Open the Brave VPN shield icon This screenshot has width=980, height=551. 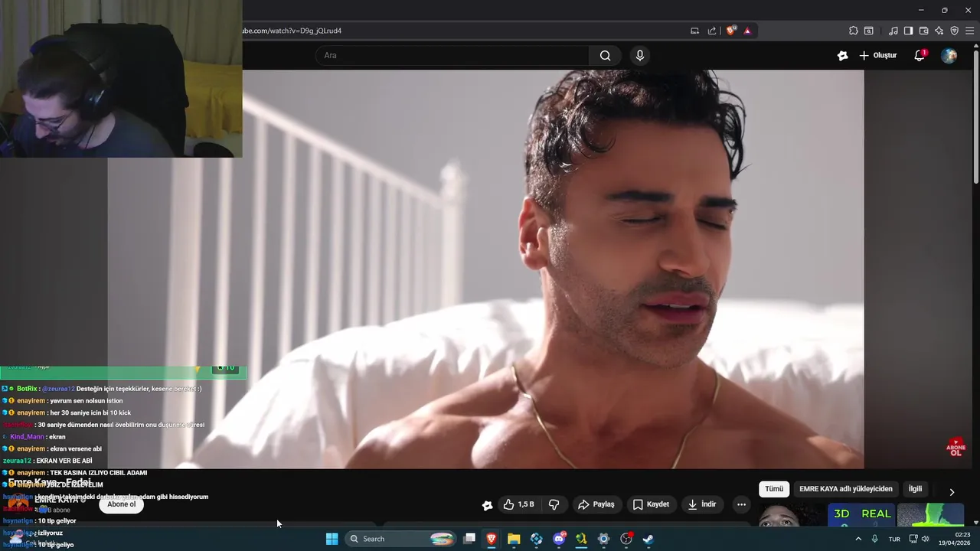coord(954,31)
